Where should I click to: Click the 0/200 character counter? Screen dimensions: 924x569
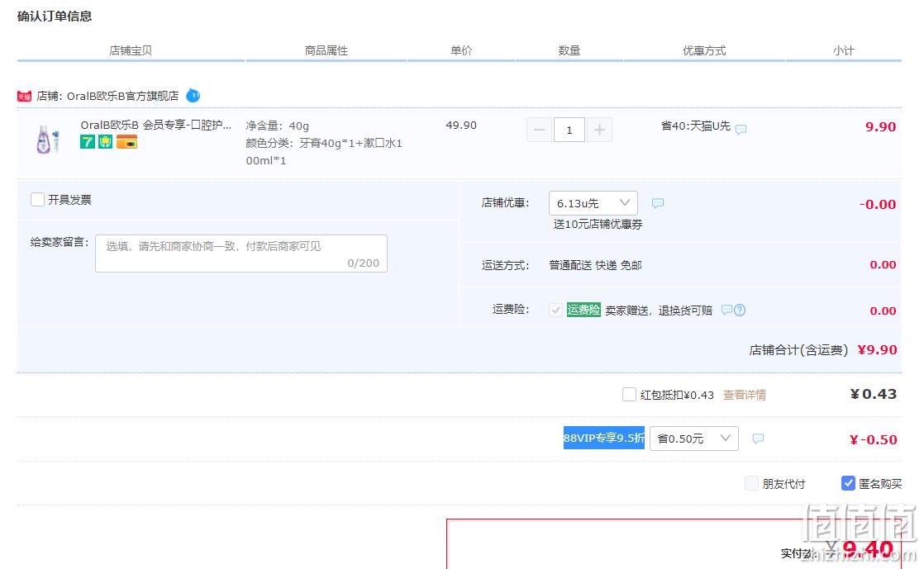click(363, 263)
